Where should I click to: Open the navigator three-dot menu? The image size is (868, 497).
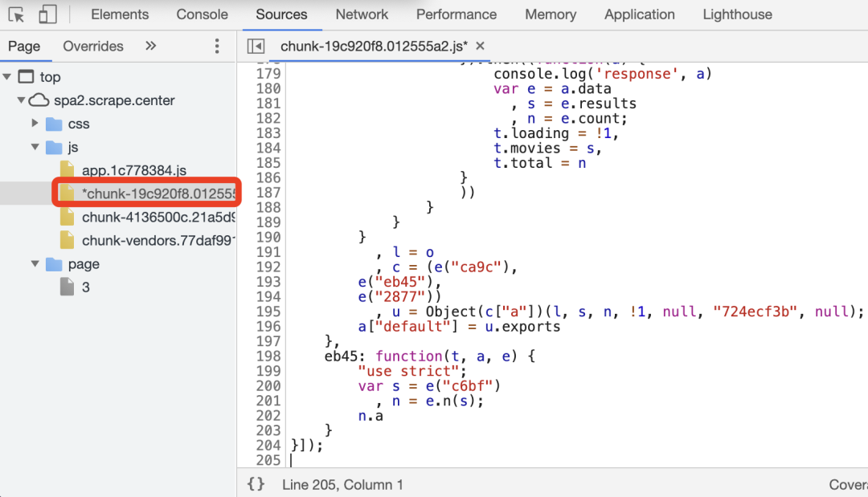tap(217, 46)
